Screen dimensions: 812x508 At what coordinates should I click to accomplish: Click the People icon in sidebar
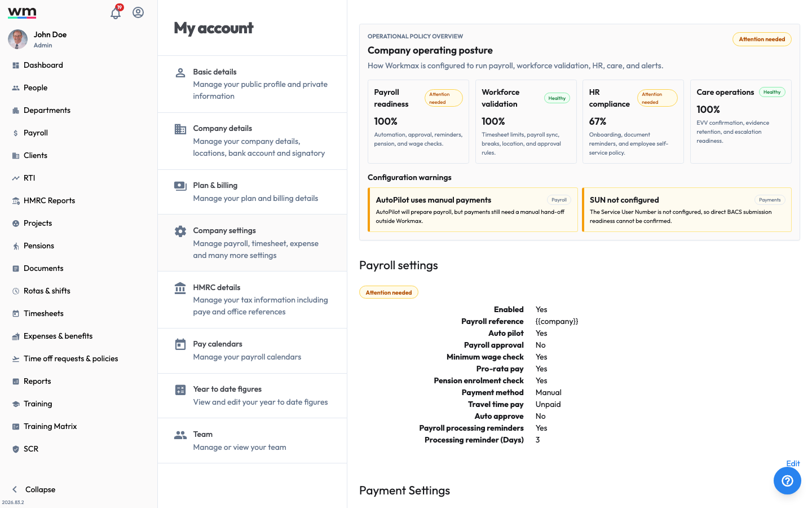tap(16, 88)
